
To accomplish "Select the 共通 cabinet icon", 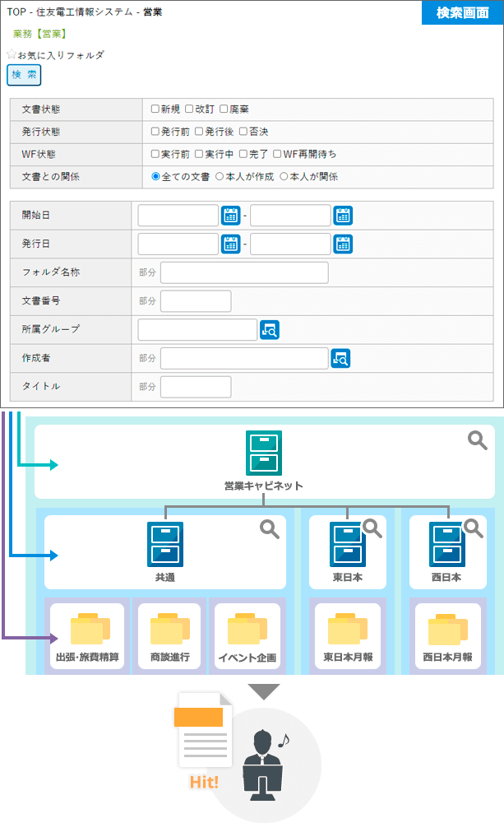I will (x=165, y=544).
